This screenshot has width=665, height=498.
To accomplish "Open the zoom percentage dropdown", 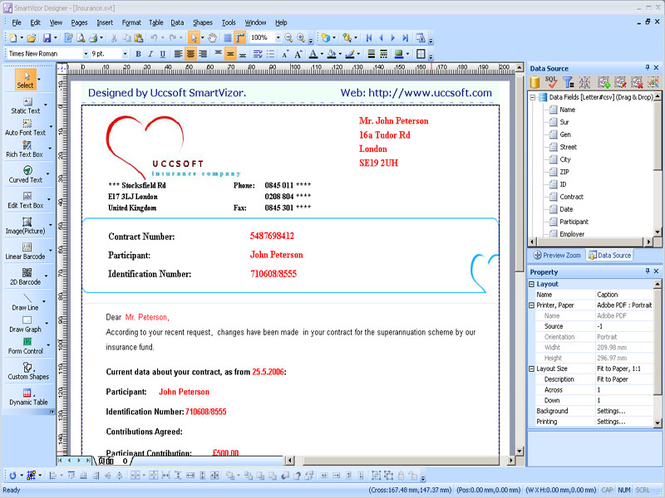I will [x=278, y=38].
